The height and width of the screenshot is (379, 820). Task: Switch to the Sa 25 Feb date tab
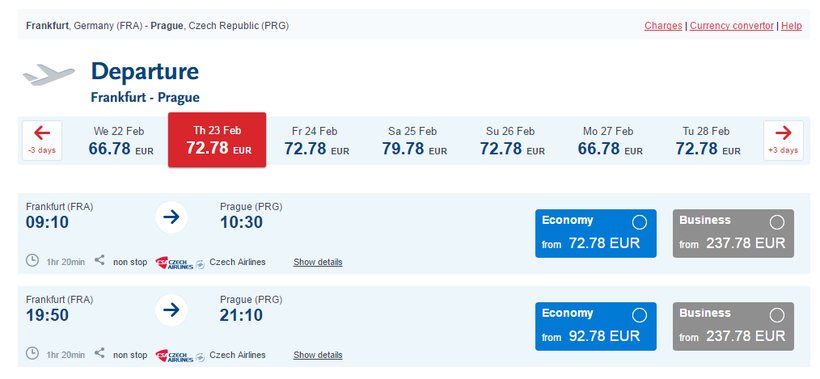coord(414,141)
